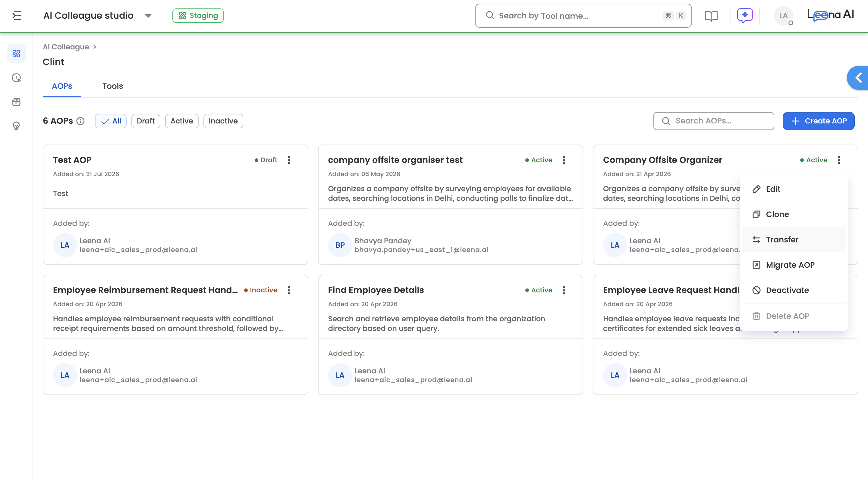Image resolution: width=868 pixels, height=483 pixels.
Task: Open the Company Offsite Organizer title
Action: coord(662,160)
